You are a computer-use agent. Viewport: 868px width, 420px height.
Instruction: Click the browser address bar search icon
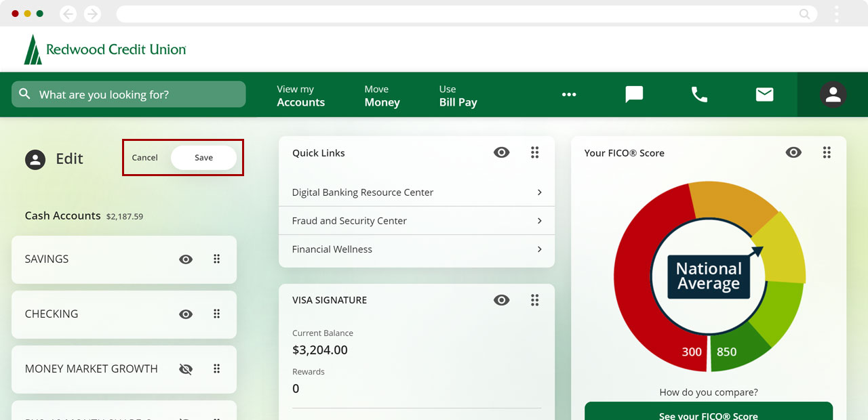[x=804, y=14]
